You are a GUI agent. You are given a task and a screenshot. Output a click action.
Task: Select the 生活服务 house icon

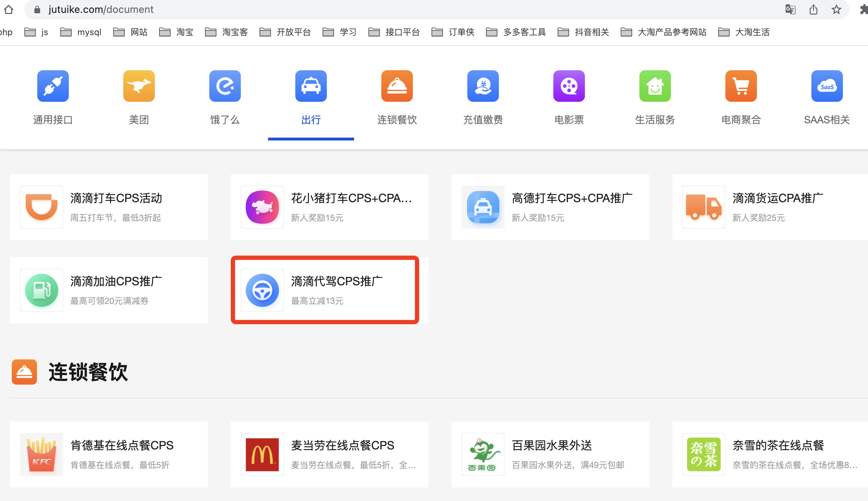655,86
